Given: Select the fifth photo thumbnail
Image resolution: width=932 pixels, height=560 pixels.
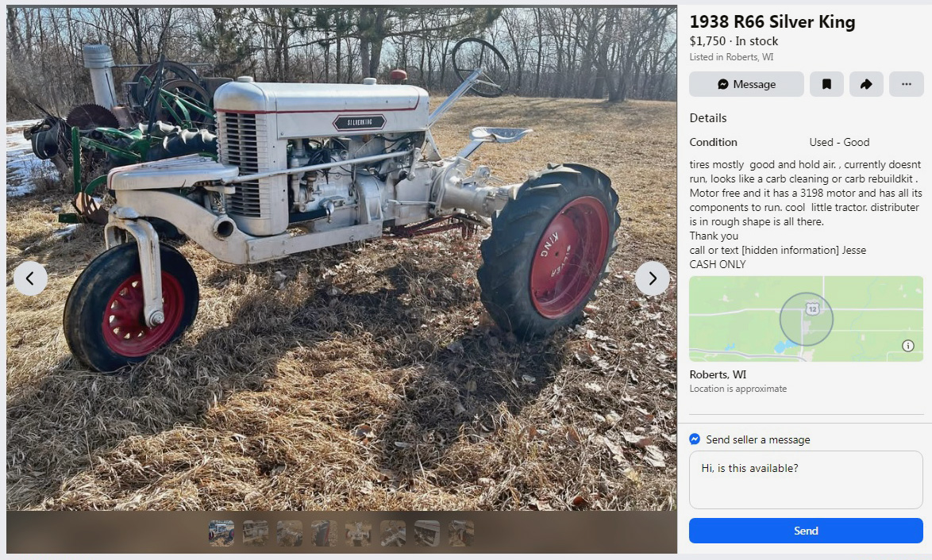Looking at the screenshot, I should click(358, 533).
